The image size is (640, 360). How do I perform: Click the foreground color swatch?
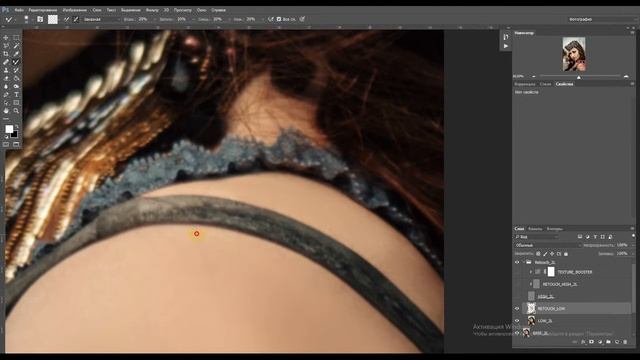(9, 129)
